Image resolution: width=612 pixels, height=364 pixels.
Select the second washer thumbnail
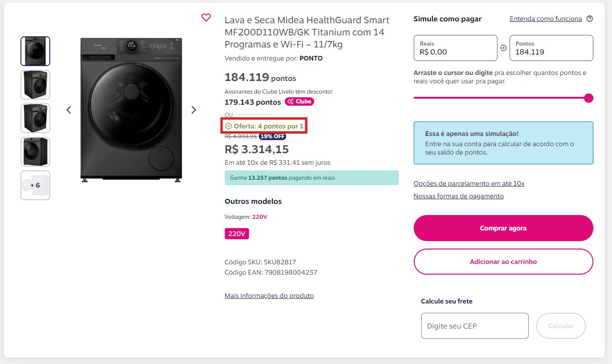pyautogui.click(x=35, y=85)
